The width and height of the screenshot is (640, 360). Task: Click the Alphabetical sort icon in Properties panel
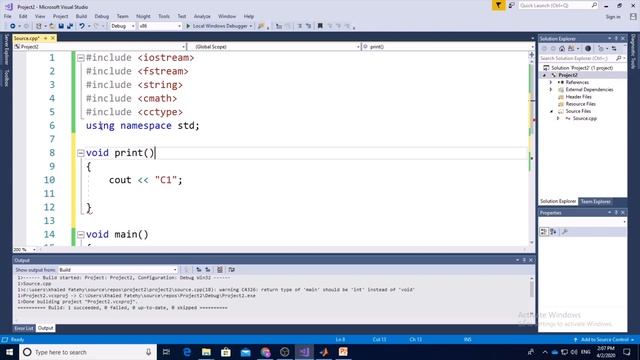[x=553, y=232]
